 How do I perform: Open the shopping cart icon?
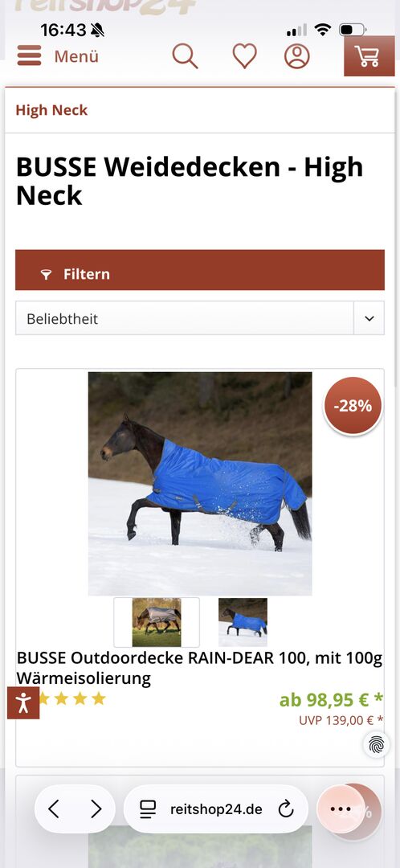click(369, 56)
